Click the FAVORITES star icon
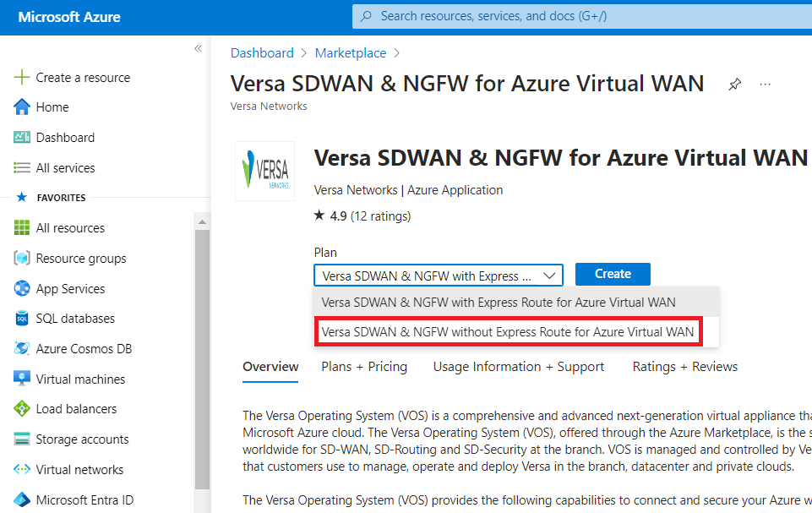The height and width of the screenshot is (513, 812). [22, 197]
